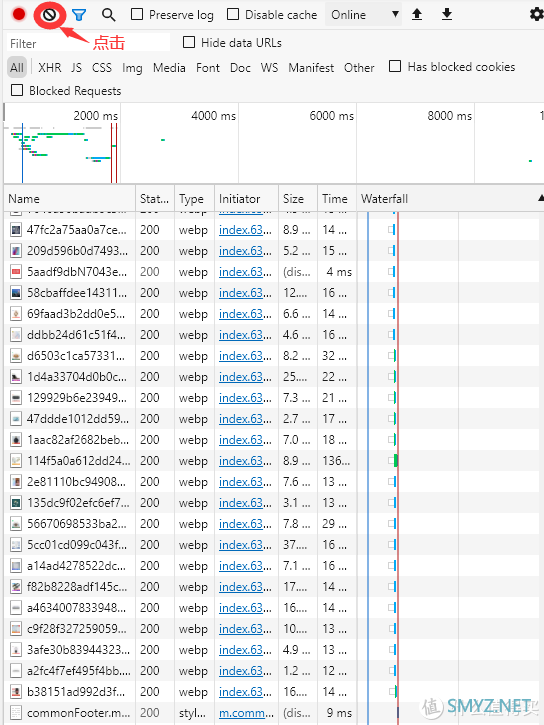Filter requests by Doc
The image size is (544, 725).
pos(240,68)
